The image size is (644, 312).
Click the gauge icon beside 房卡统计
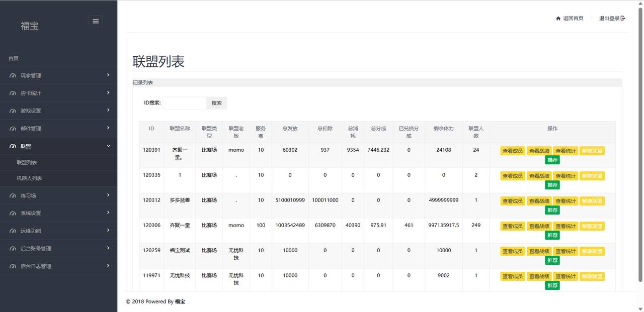click(x=13, y=93)
